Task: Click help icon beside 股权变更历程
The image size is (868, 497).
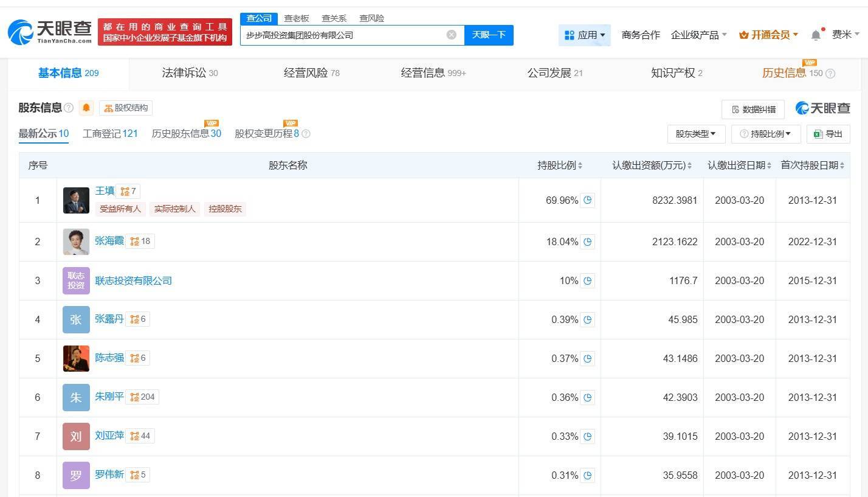Action: pos(306,134)
